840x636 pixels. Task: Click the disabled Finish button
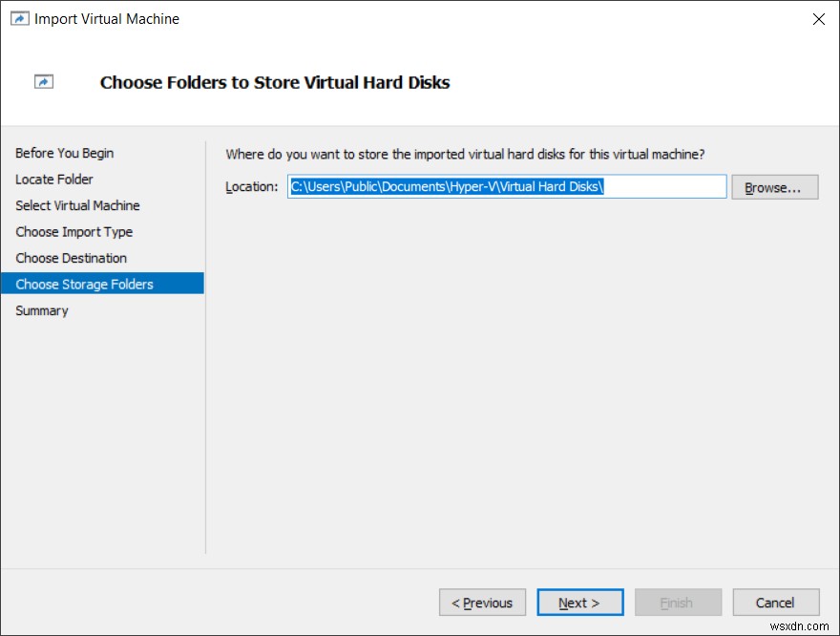tap(678, 603)
